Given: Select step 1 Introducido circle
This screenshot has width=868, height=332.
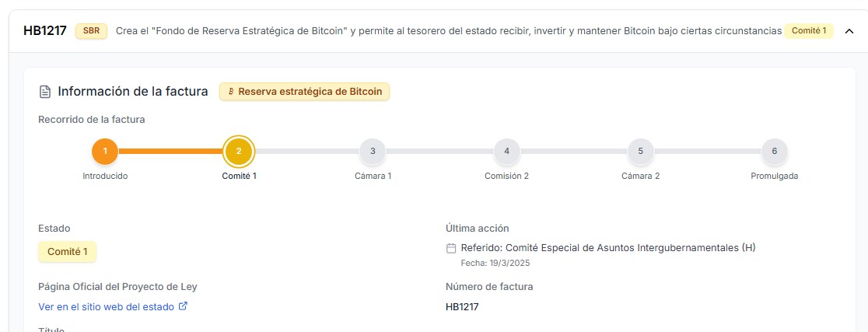Looking at the screenshot, I should [105, 151].
